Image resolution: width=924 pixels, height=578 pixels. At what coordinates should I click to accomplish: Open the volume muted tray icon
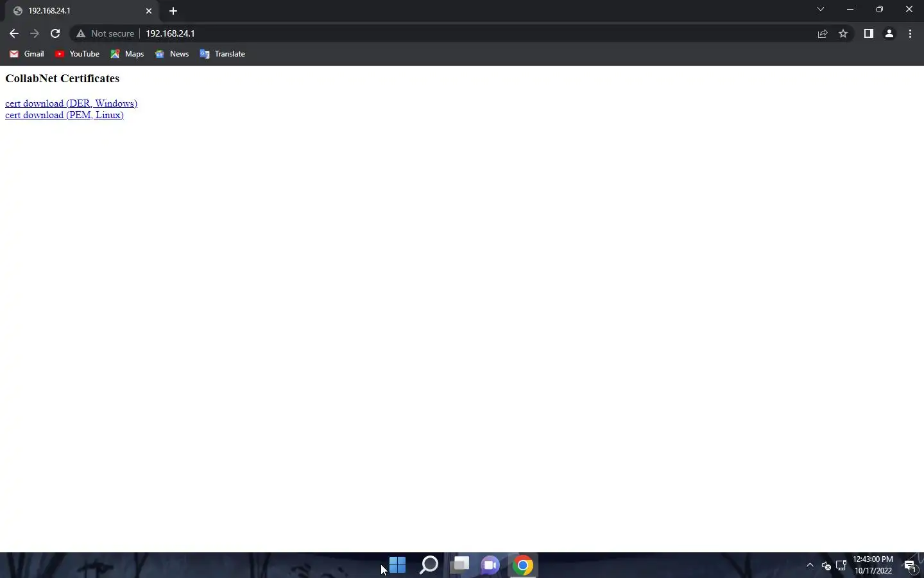point(826,566)
